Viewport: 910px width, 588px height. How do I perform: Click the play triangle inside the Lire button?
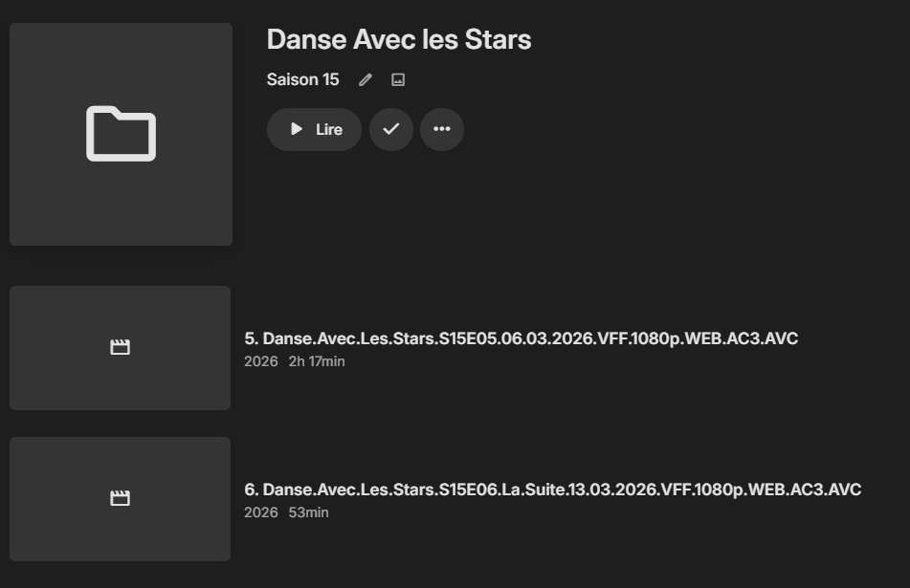click(x=297, y=129)
